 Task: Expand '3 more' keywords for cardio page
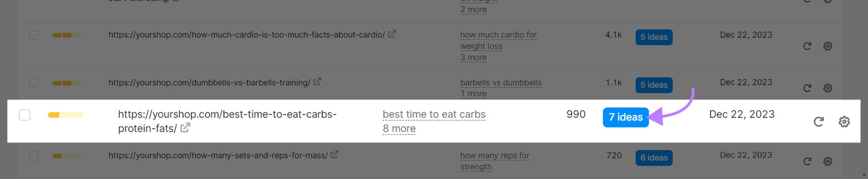pos(473,57)
